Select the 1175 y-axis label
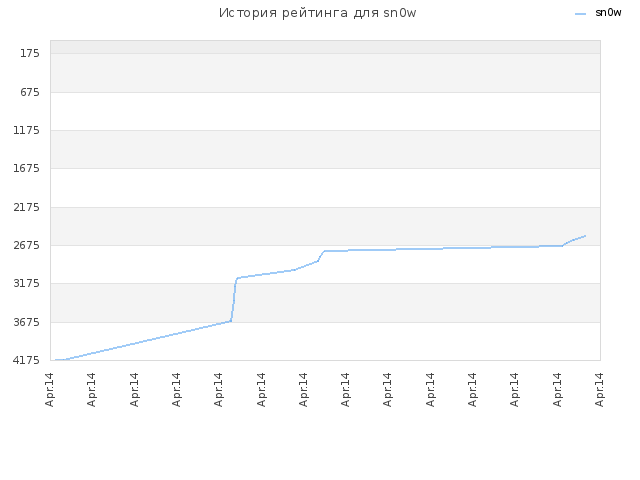 point(27,130)
